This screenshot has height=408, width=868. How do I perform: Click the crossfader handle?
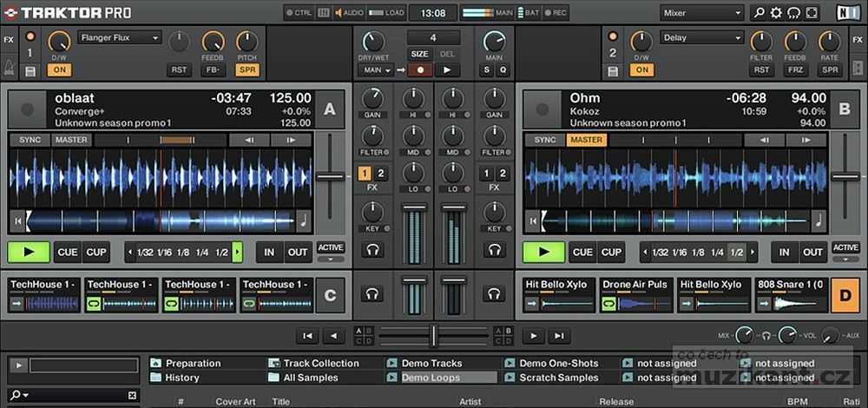pos(433,335)
